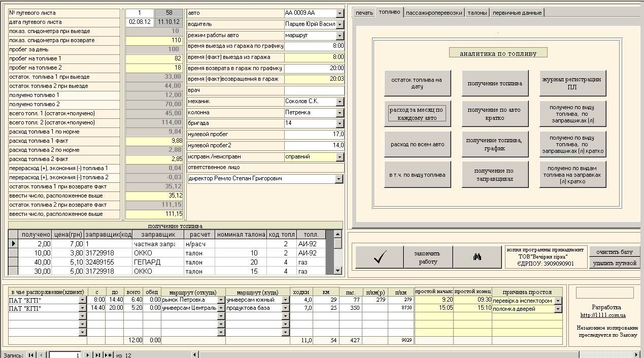The image size is (644, 358).
Task: Click the checkmark confirm button
Action: pos(379,257)
